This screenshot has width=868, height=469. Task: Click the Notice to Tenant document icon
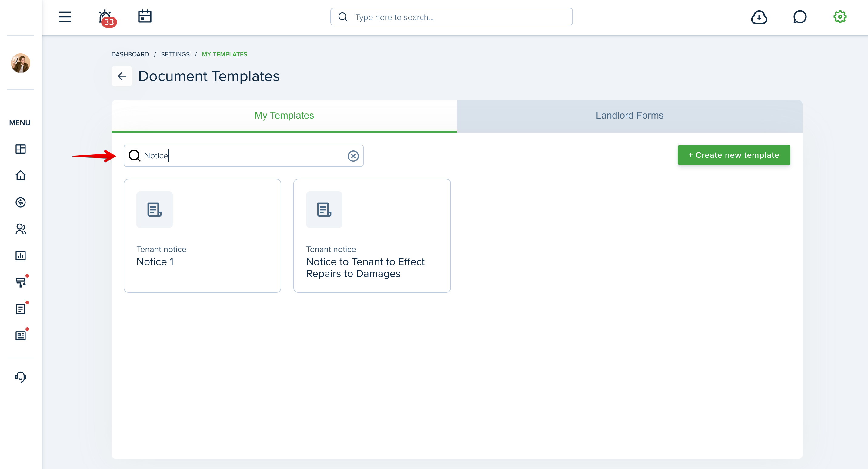pos(324,209)
